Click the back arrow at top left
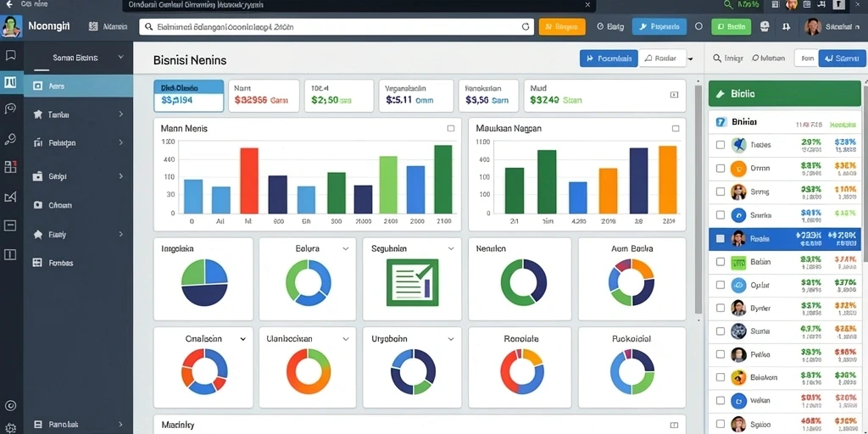The width and height of the screenshot is (868, 434). pos(8,4)
